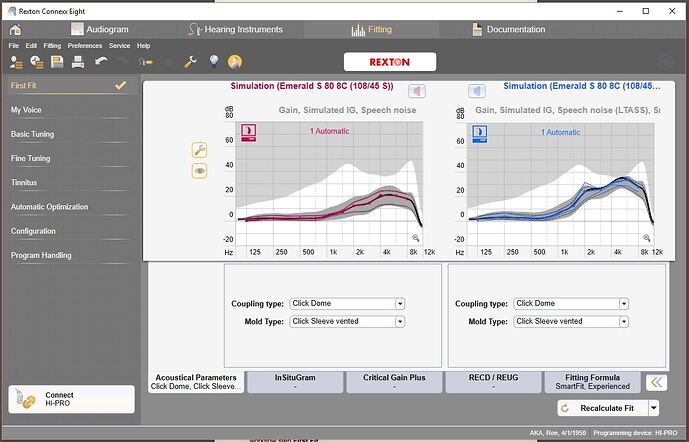This screenshot has width=689, height=442.
Task: Click the Hearing Instruments tab icon
Action: pos(194,29)
